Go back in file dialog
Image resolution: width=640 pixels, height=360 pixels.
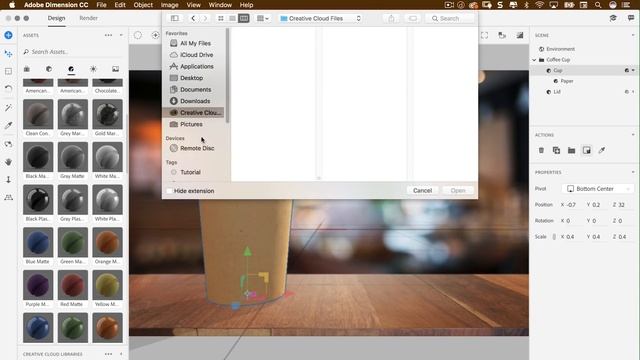coord(193,18)
